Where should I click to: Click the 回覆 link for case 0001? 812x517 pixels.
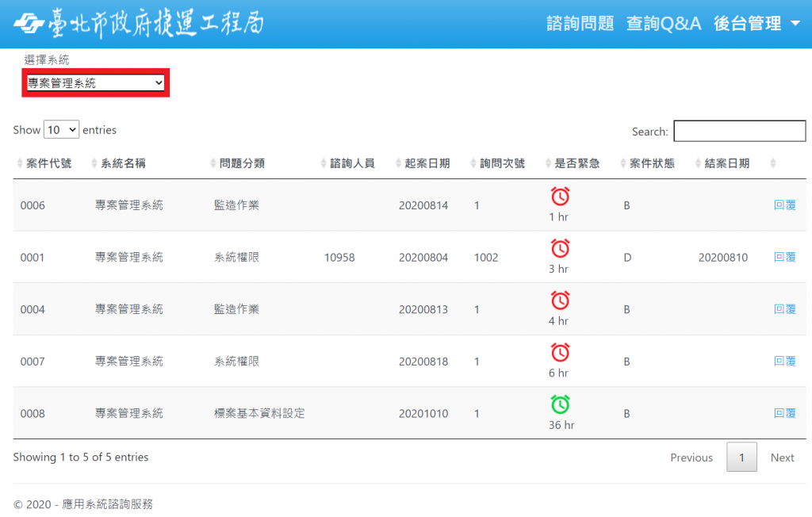point(784,257)
